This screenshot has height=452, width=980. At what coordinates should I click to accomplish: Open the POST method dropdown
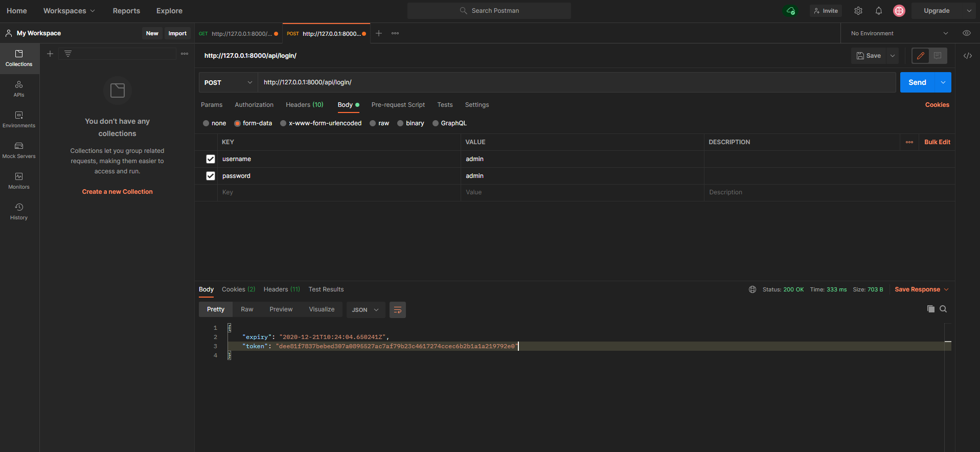click(x=228, y=82)
